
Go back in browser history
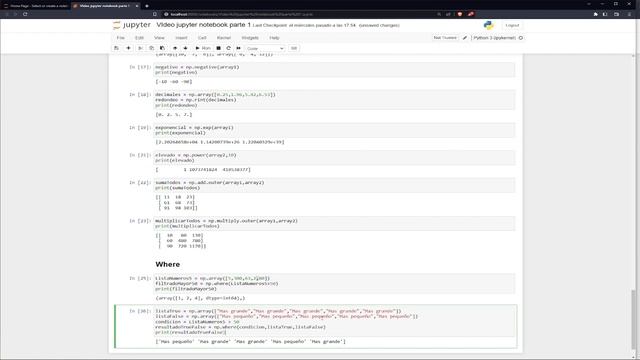click(x=7, y=14)
